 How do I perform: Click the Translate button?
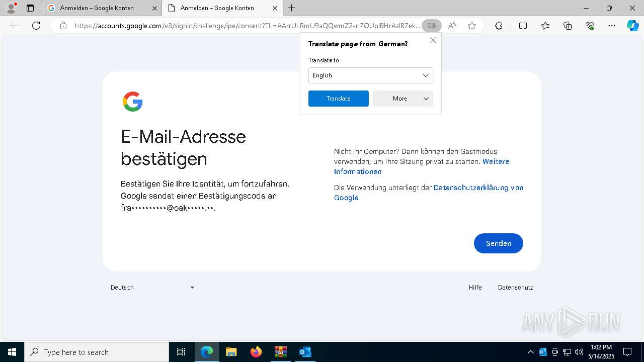[x=338, y=99]
